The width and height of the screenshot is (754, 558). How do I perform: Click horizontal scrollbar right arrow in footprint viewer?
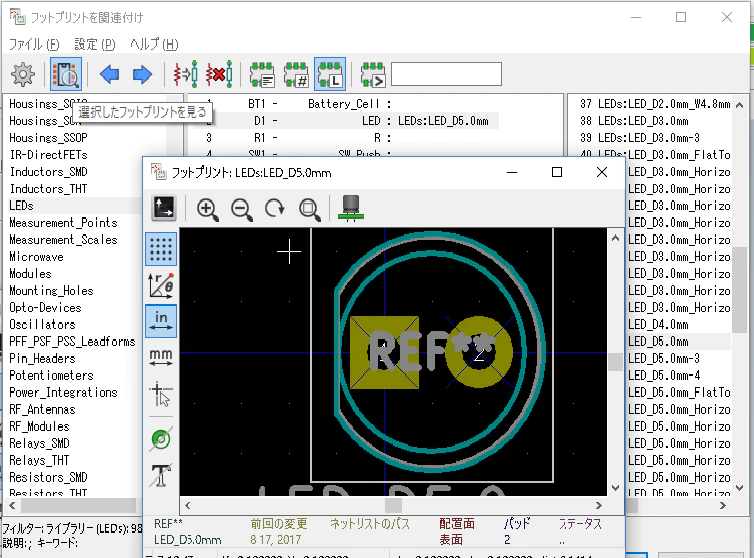coord(598,505)
